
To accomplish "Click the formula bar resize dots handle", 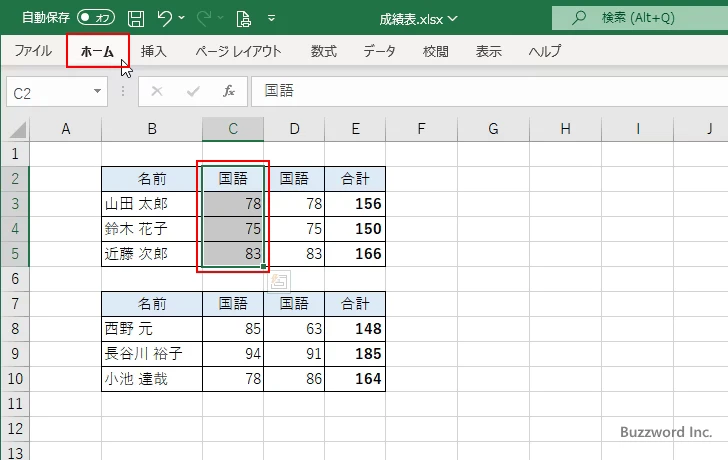I will click(x=123, y=91).
